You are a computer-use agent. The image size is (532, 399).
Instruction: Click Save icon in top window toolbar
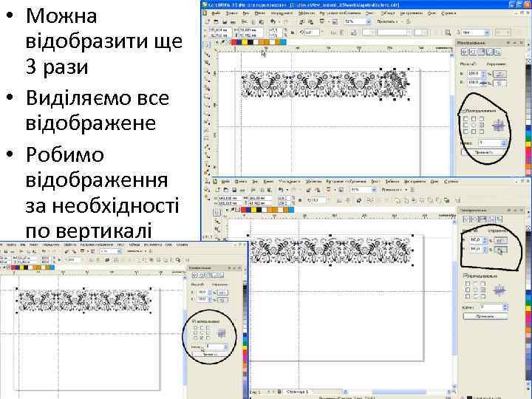(225, 21)
